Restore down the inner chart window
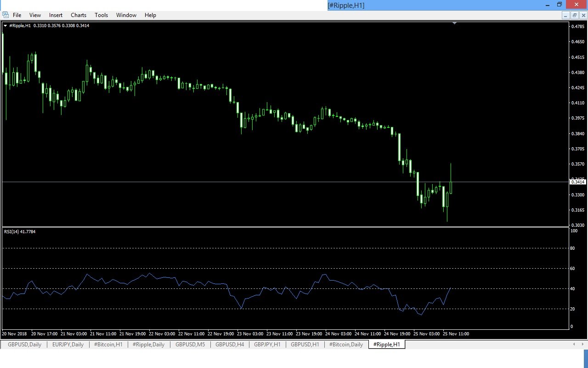This screenshot has height=368, width=588. pyautogui.click(x=574, y=15)
